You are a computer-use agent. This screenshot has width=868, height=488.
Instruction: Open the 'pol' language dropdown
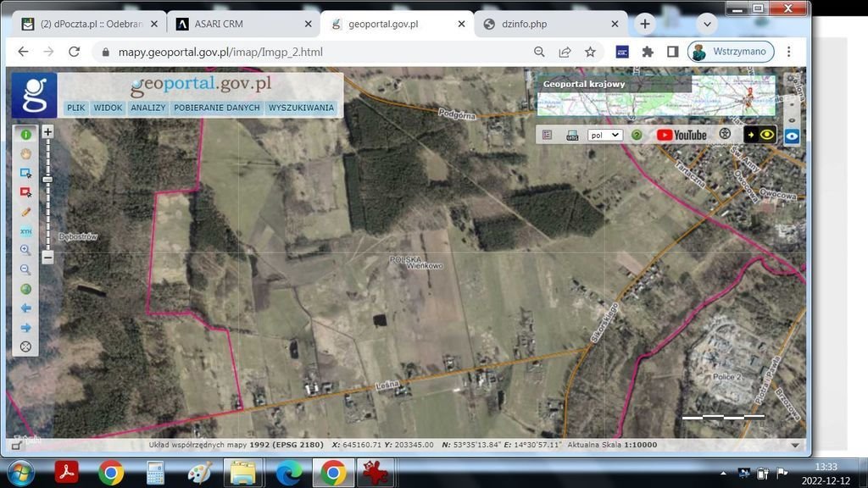tap(605, 135)
